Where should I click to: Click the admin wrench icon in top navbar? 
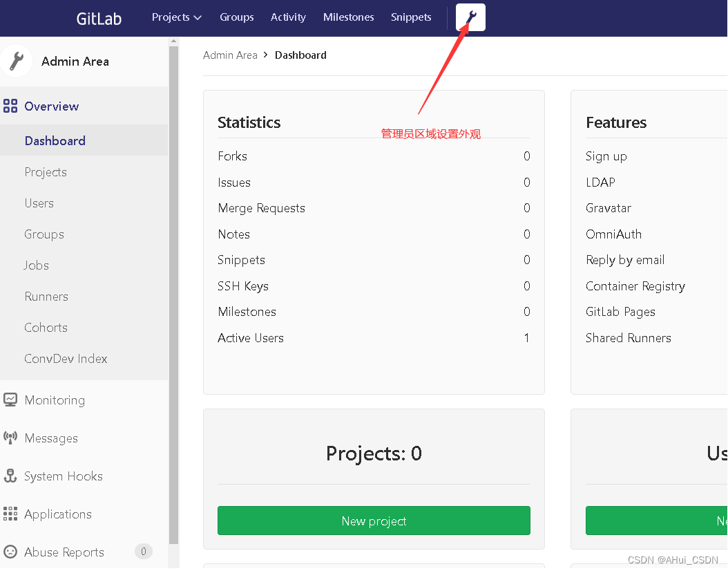470,17
